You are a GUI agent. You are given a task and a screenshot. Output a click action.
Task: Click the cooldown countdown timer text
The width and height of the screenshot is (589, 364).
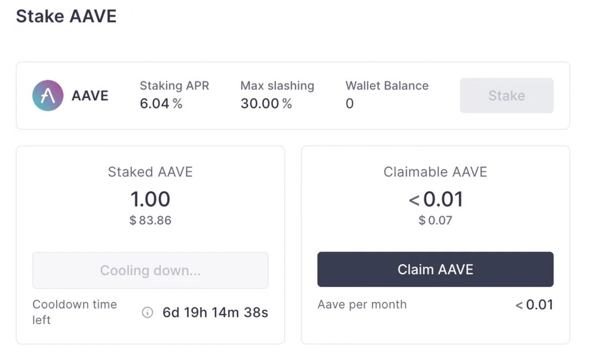tap(215, 312)
